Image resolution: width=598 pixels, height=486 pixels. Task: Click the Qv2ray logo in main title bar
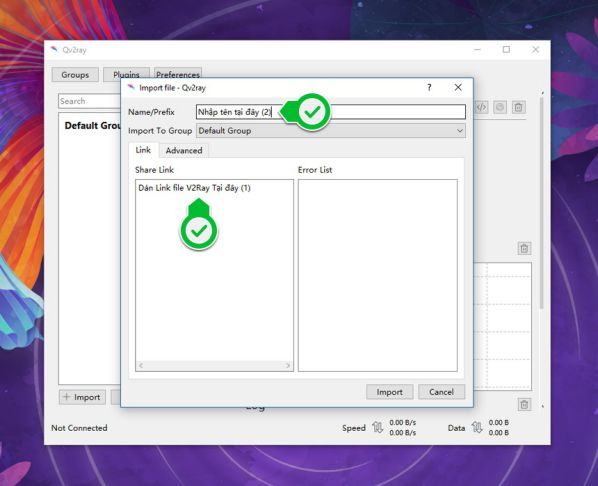[x=55, y=50]
